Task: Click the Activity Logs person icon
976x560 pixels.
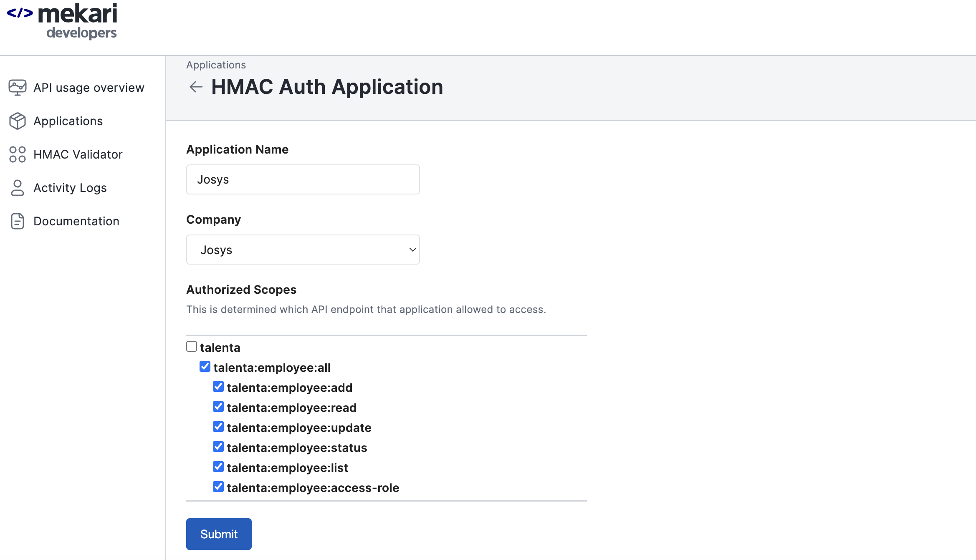Action: [17, 188]
